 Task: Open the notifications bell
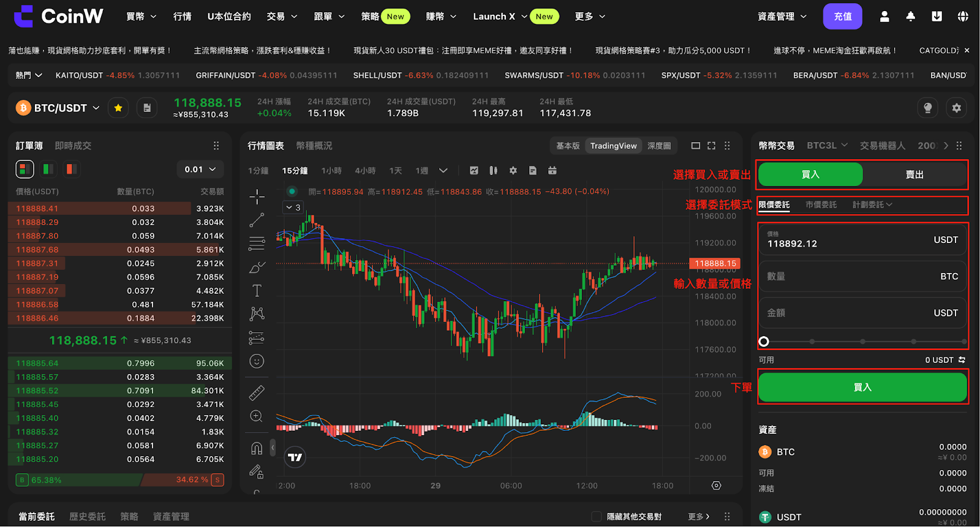(x=911, y=17)
